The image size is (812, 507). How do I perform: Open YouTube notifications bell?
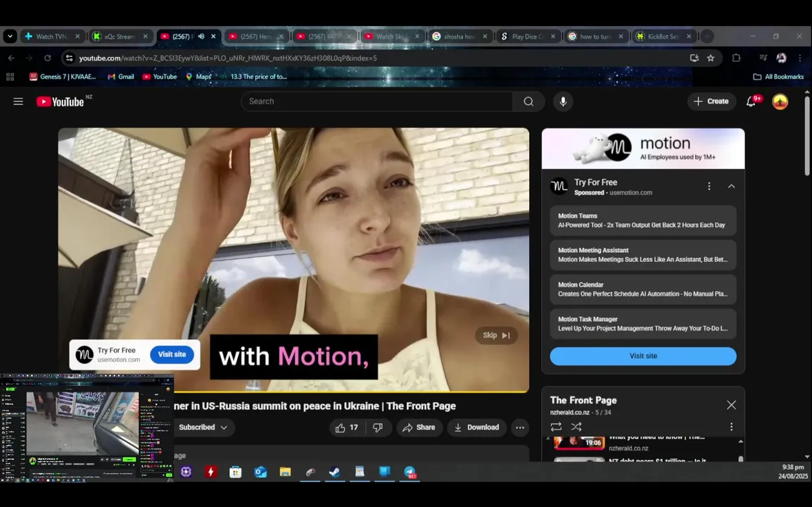pyautogui.click(x=751, y=101)
